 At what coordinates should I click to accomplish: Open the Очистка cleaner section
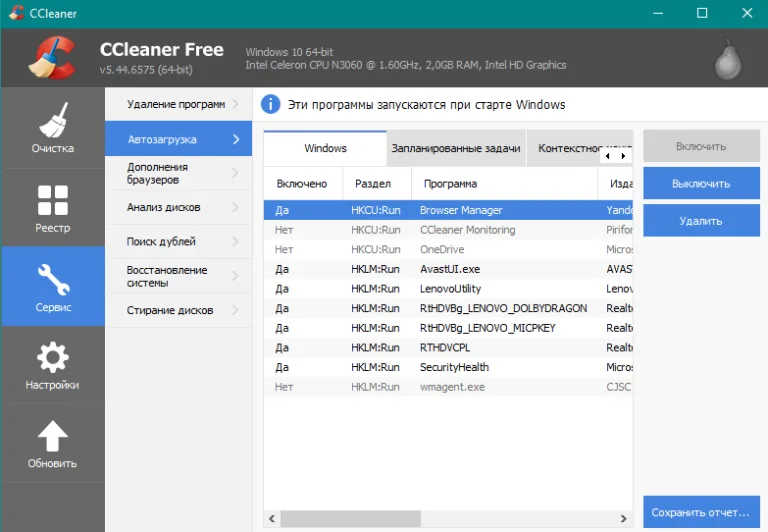[52, 128]
